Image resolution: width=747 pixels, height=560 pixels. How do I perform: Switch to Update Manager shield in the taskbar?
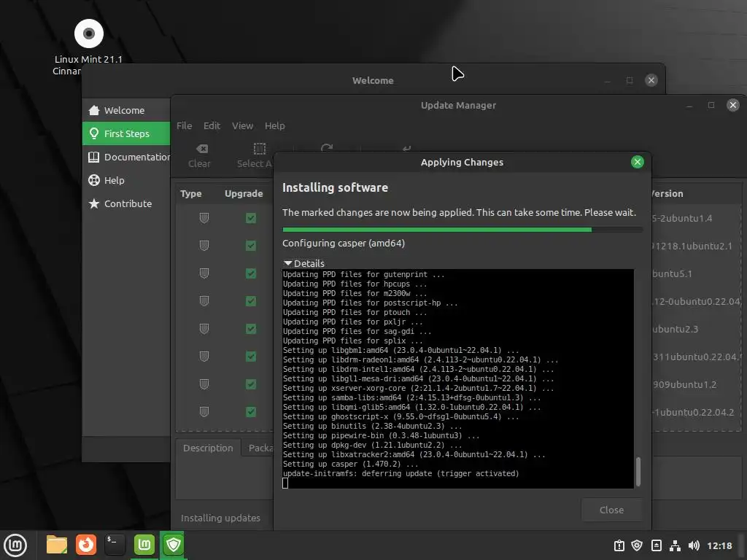point(174,545)
